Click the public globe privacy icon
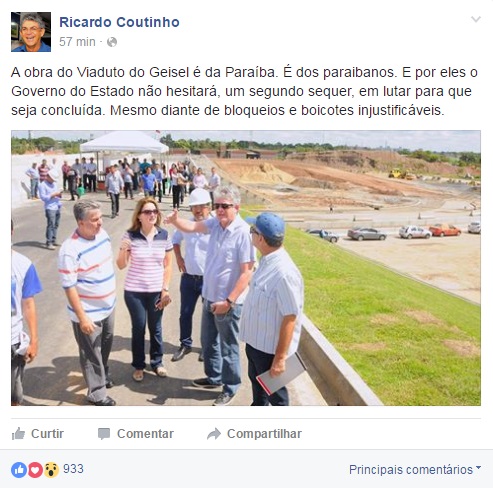This screenshot has width=493, height=488. [x=112, y=42]
